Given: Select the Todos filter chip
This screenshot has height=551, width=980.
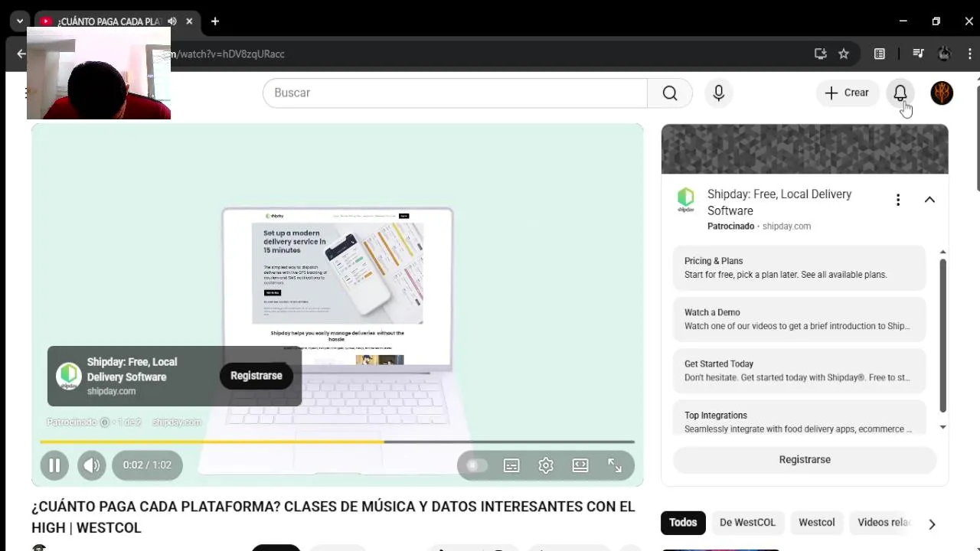Looking at the screenshot, I should [683, 523].
